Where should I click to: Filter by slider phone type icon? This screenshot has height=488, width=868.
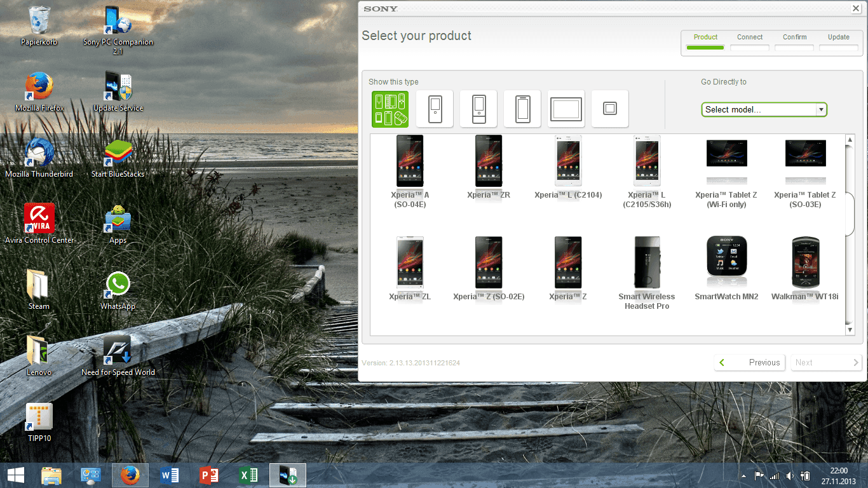coord(479,109)
